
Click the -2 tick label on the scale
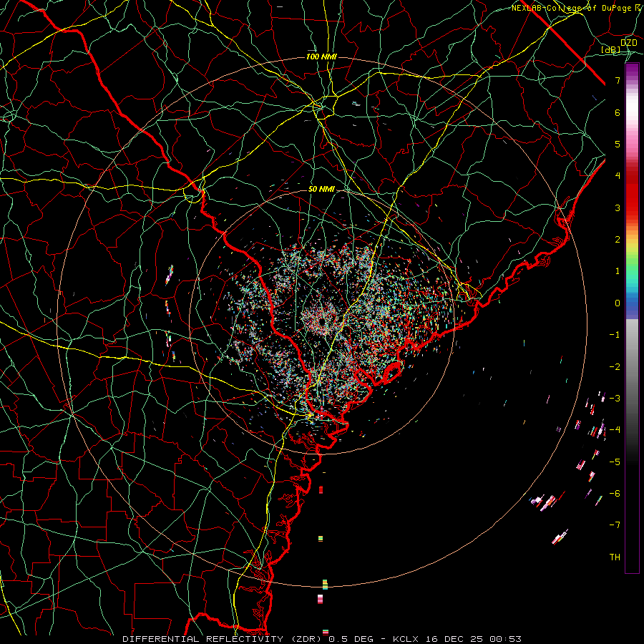[x=615, y=367]
